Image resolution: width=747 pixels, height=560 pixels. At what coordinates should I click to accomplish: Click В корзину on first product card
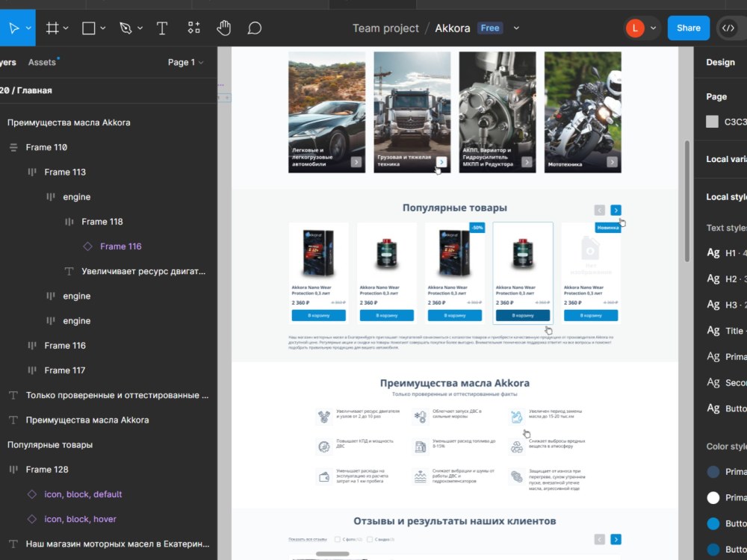(319, 315)
